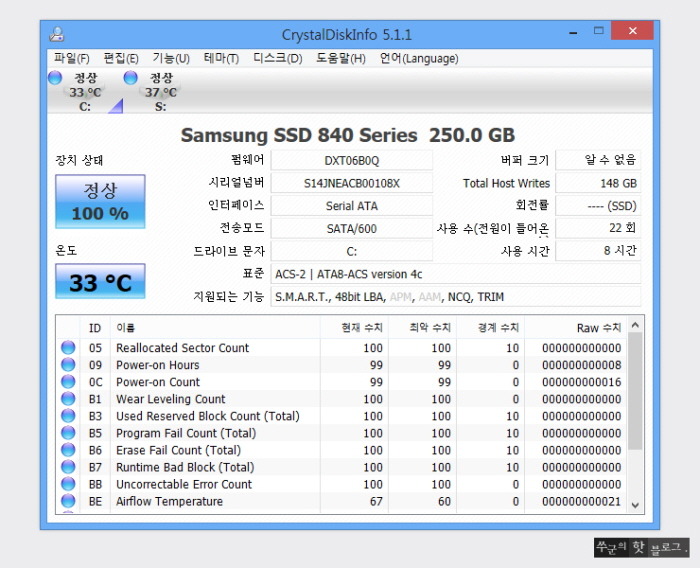Image resolution: width=700 pixels, height=568 pixels.
Task: Open the 테마(T) menu
Action: pyautogui.click(x=221, y=58)
